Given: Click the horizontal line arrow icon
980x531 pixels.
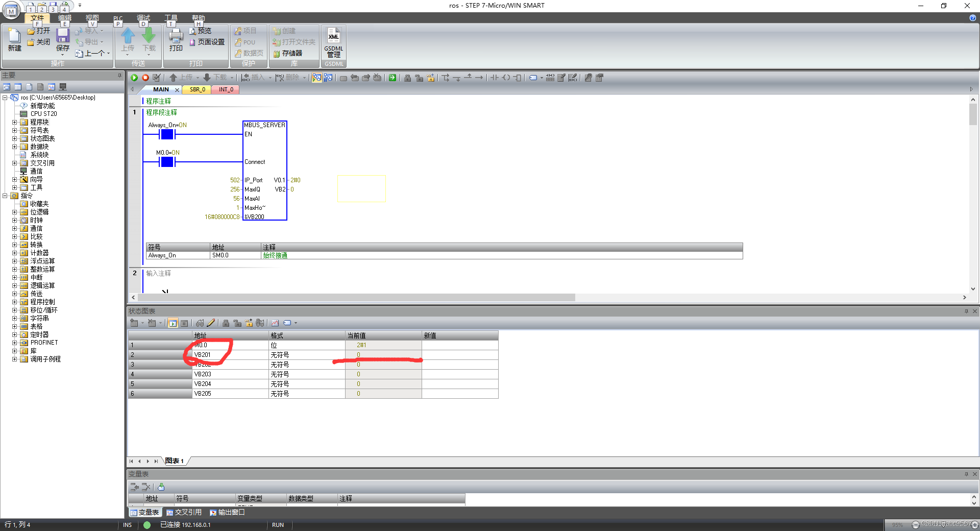Looking at the screenshot, I should point(479,78).
